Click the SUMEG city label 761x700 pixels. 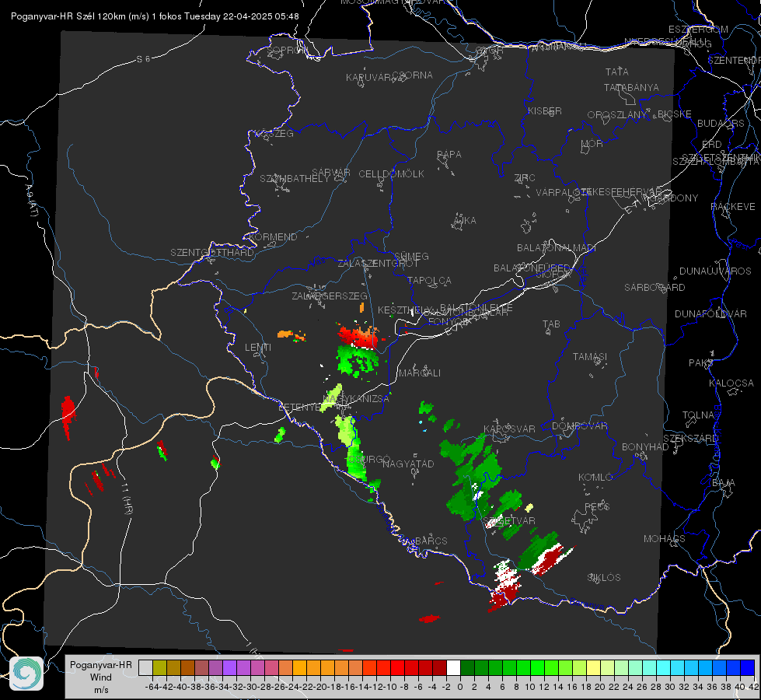pos(411,256)
